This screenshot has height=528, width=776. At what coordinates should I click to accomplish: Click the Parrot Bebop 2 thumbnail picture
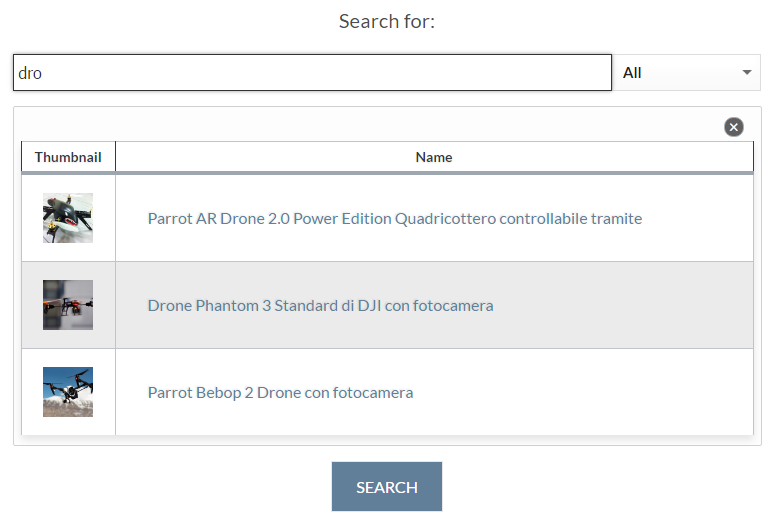coord(68,392)
